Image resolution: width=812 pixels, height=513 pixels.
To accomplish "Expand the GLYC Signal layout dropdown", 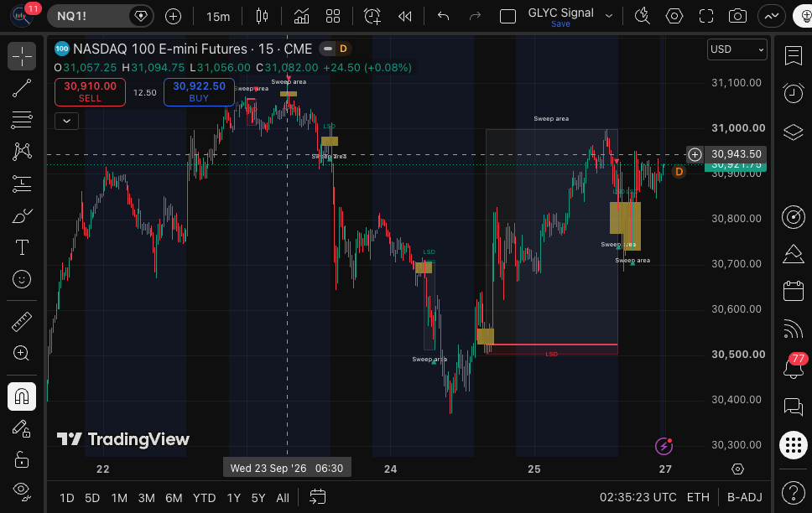I will 609,16.
